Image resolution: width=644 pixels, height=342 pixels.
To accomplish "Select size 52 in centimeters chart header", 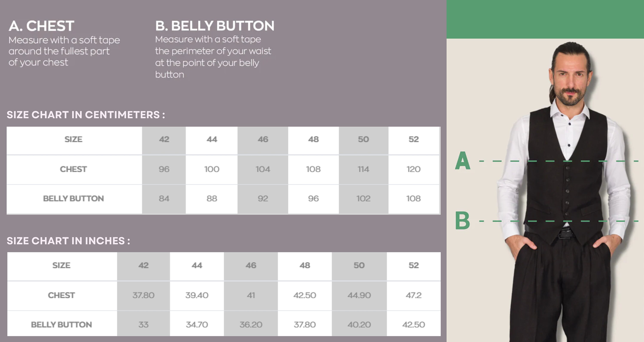I will 413,139.
